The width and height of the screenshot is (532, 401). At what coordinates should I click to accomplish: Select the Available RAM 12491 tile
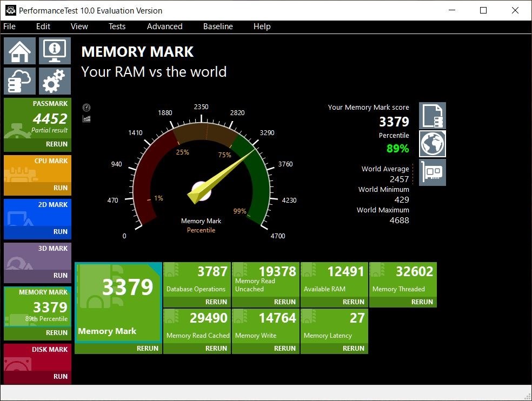point(334,279)
